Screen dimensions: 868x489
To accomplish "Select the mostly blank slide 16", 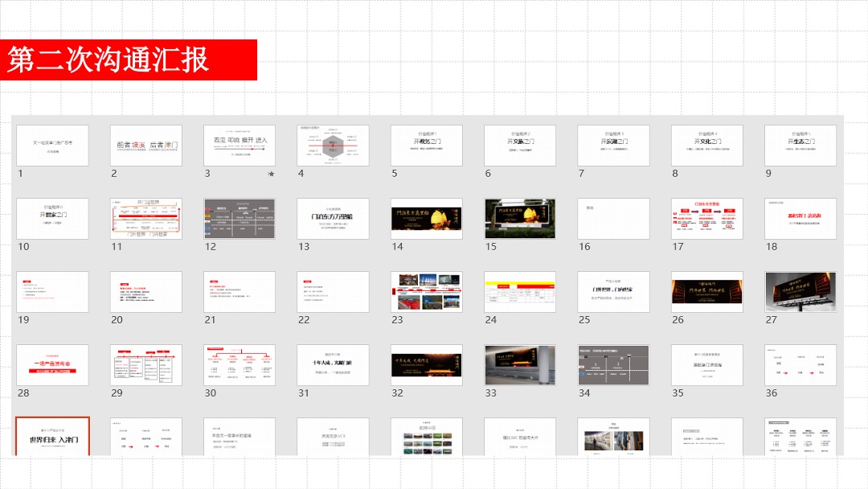I will point(613,219).
